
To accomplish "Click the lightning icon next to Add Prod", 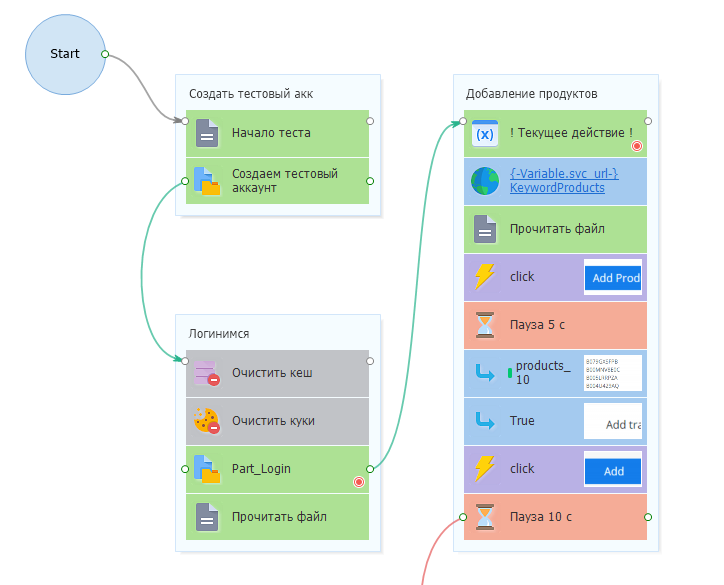I will click(x=485, y=277).
